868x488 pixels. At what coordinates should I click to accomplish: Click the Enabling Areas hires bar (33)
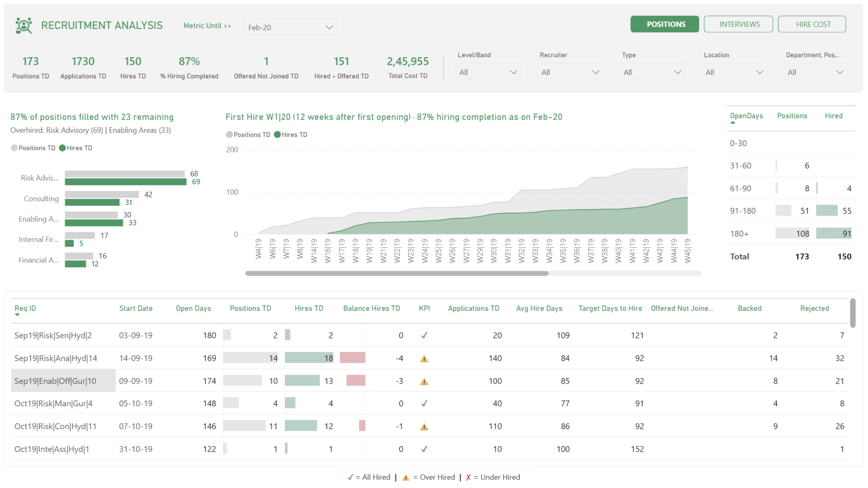pyautogui.click(x=94, y=223)
